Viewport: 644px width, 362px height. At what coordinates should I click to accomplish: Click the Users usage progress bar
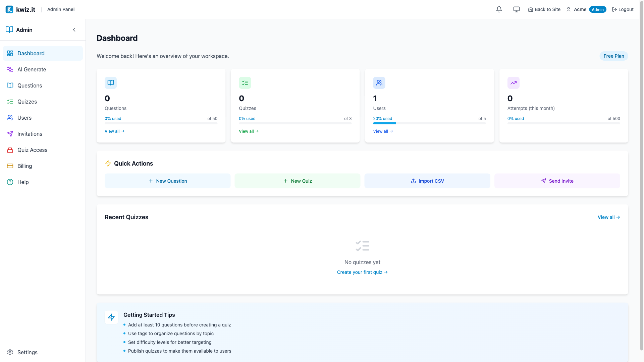(429, 123)
